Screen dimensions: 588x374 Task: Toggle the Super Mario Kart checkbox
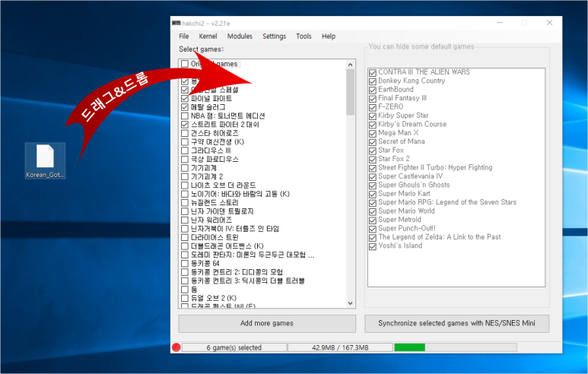[373, 194]
